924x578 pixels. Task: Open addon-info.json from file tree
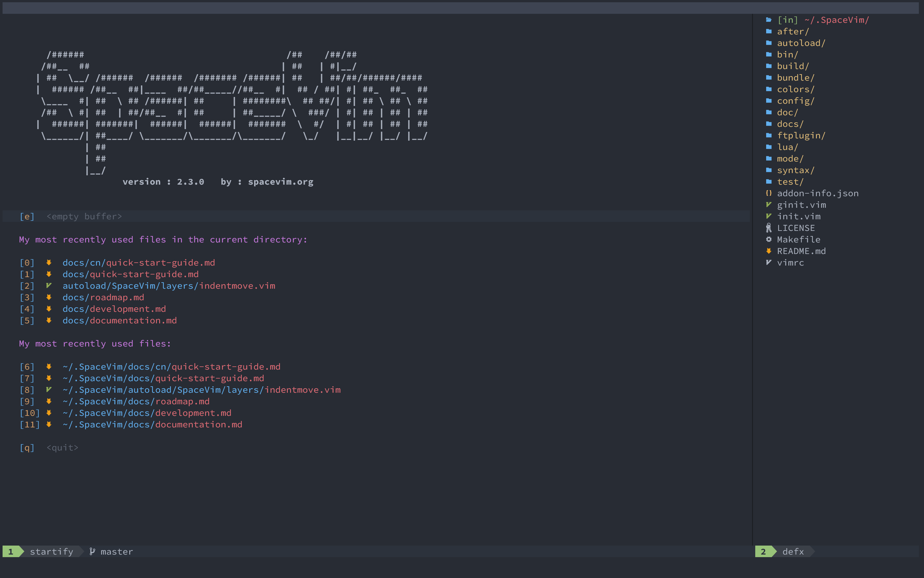(x=817, y=193)
